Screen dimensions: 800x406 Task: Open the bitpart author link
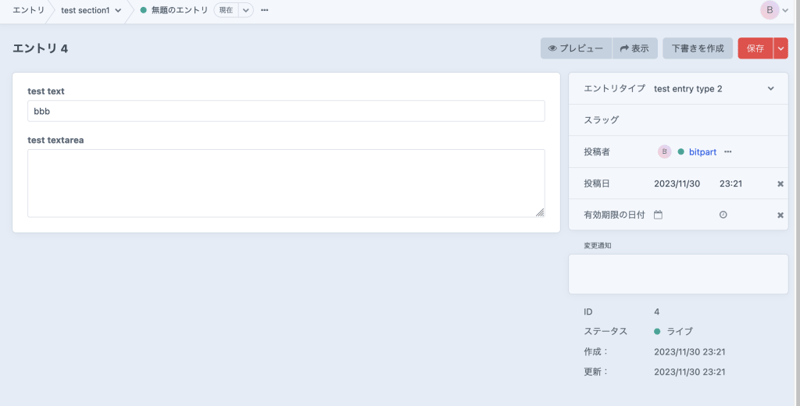tap(703, 152)
